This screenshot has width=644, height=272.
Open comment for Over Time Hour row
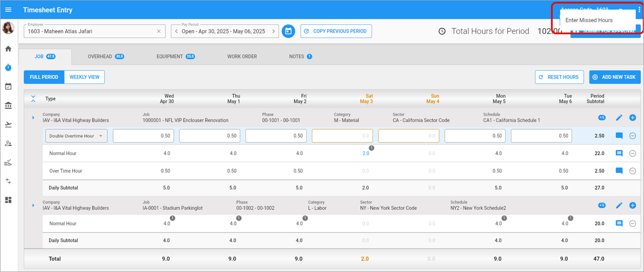619,171
